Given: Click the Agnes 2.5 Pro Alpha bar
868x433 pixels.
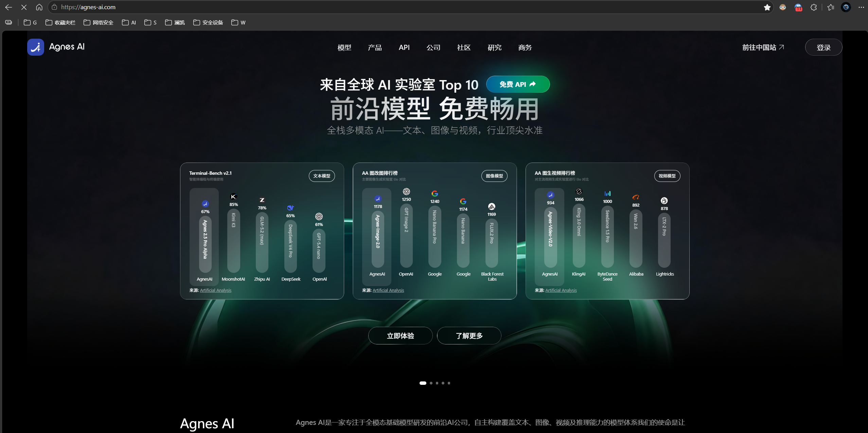Looking at the screenshot, I should click(x=205, y=244).
